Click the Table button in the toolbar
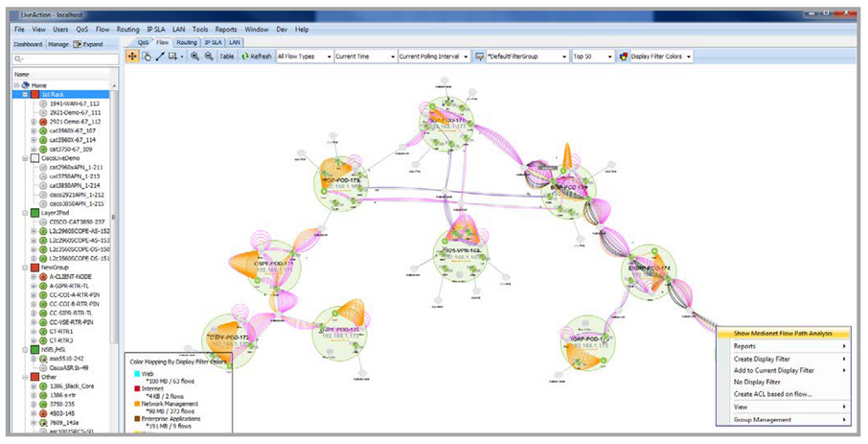Image resolution: width=868 pixels, height=444 pixels. click(x=227, y=57)
